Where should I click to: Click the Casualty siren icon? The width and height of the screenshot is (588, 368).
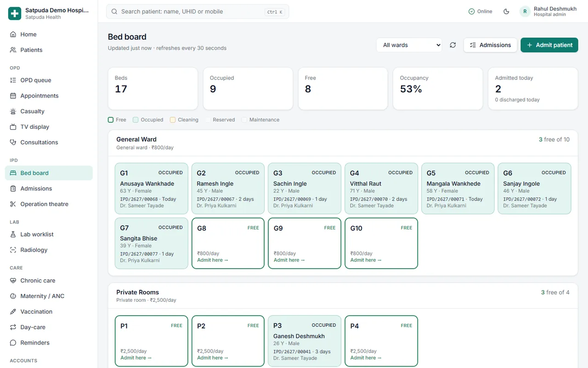click(x=13, y=112)
